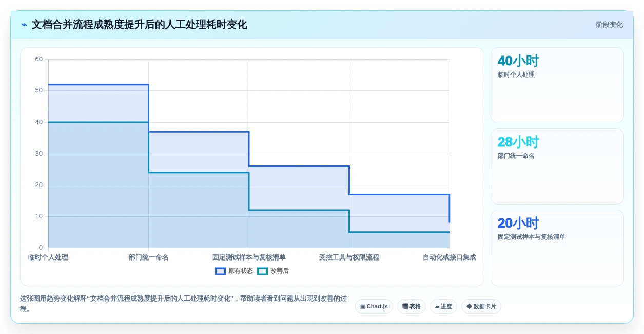Click the 改善后 step line at value 40
The image size is (644, 334).
99,122
